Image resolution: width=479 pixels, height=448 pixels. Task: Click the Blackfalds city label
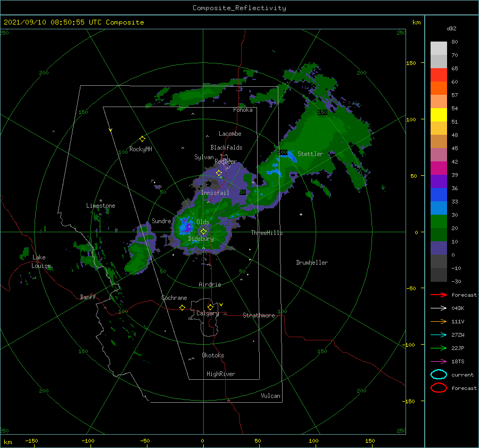point(226,148)
